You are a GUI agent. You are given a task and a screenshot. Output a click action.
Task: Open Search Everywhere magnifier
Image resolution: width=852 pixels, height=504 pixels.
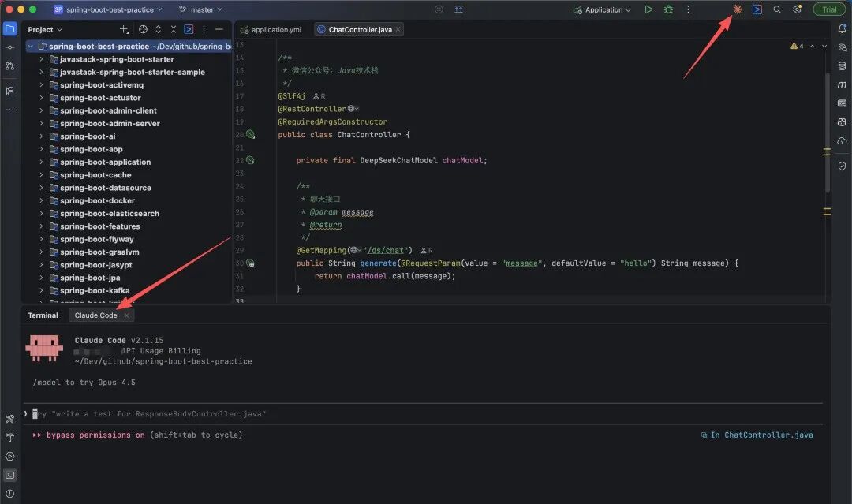coord(777,9)
